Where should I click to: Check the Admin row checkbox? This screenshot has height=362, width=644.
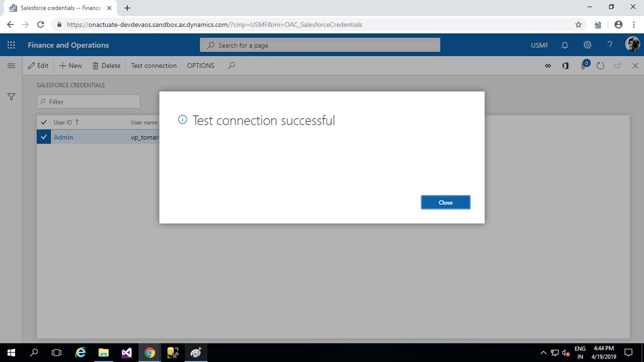pyautogui.click(x=43, y=137)
